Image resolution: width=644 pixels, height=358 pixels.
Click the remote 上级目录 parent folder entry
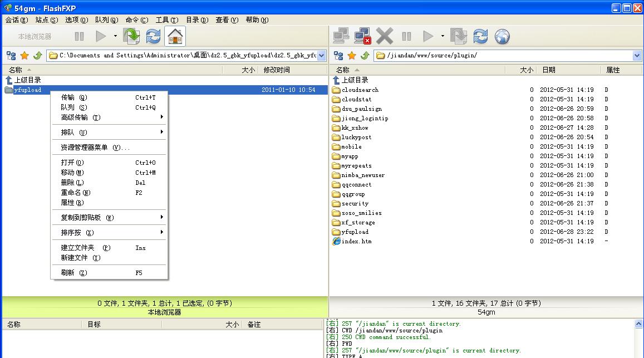click(x=350, y=80)
